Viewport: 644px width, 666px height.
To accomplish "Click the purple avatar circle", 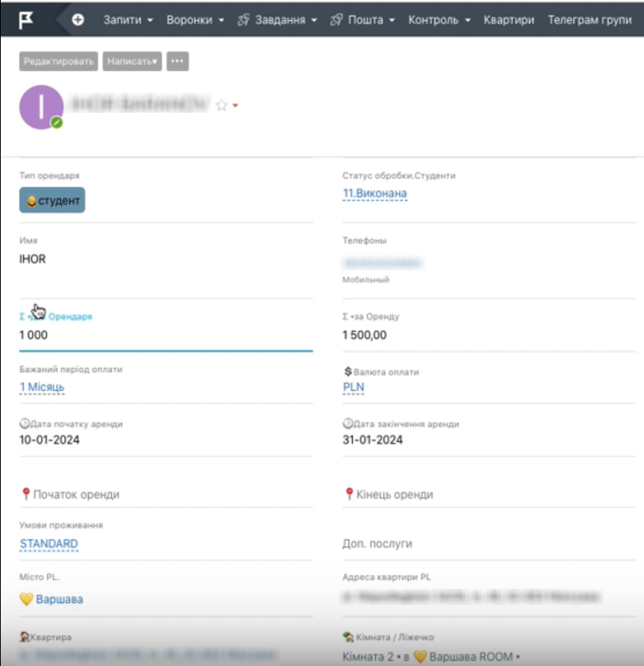I will [41, 107].
